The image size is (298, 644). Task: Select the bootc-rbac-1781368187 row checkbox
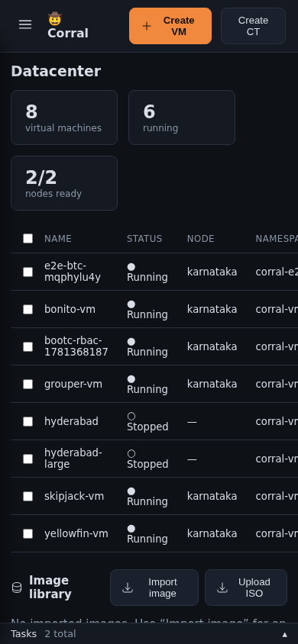28,346
